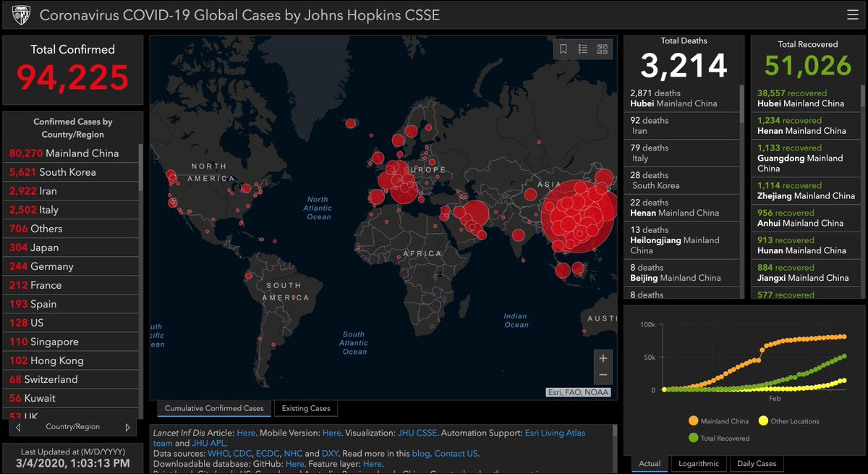Switch to Cumulative Confirmed Cases tab

[x=214, y=408]
